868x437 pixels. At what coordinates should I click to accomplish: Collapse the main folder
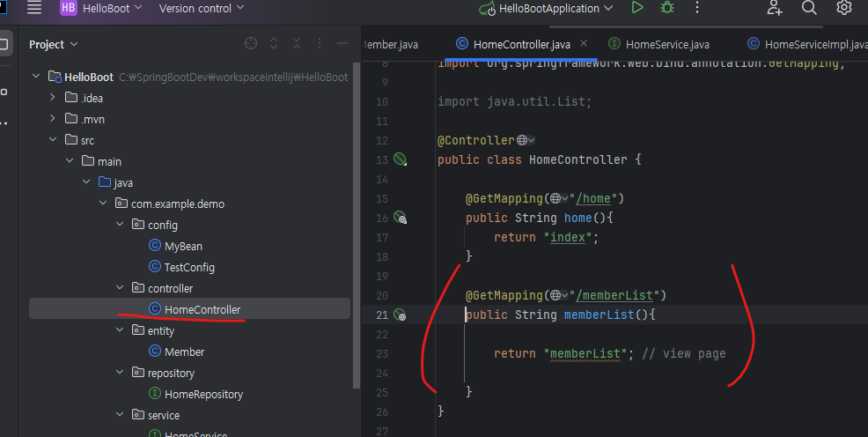pyautogui.click(x=70, y=160)
